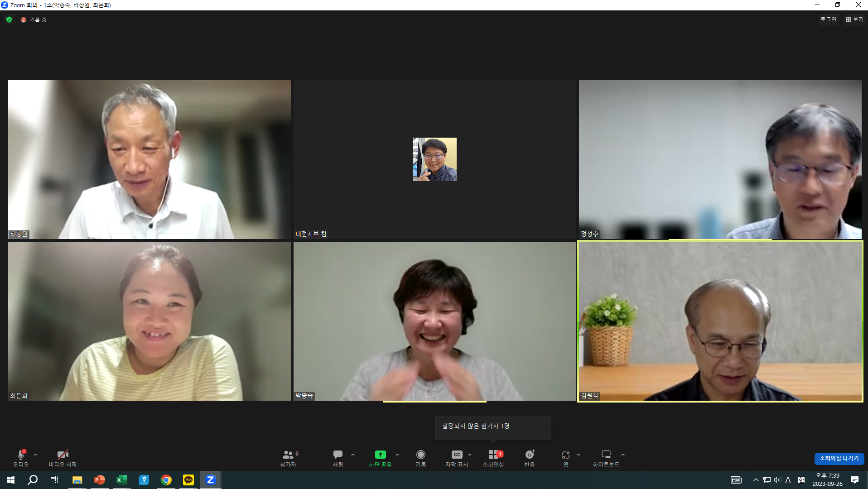Select 최은희's video tile
This screenshot has height=489, width=868.
[149, 321]
